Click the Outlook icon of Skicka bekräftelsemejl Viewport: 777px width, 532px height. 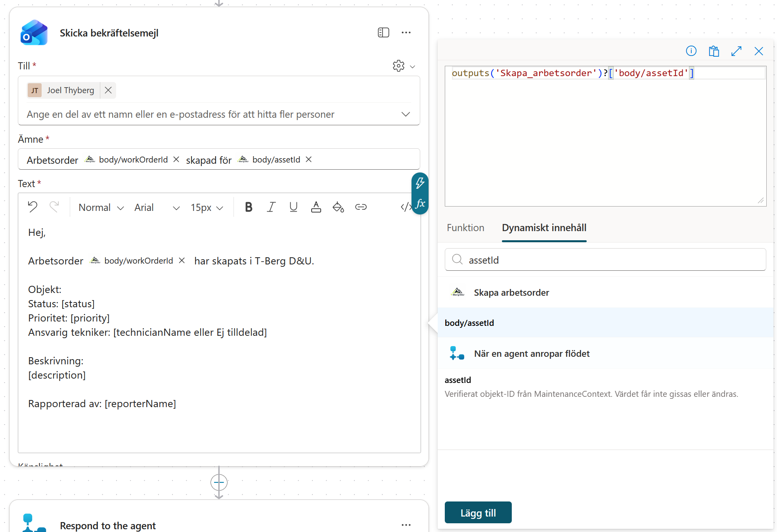(34, 33)
